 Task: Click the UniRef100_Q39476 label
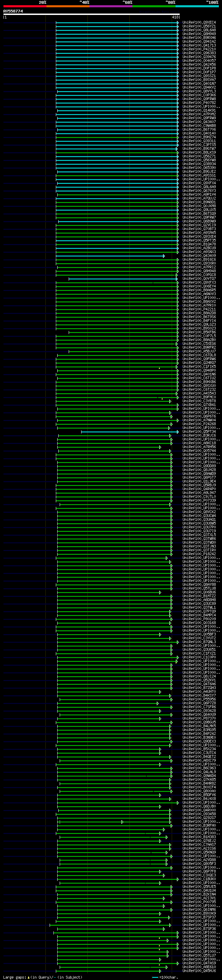199,57
